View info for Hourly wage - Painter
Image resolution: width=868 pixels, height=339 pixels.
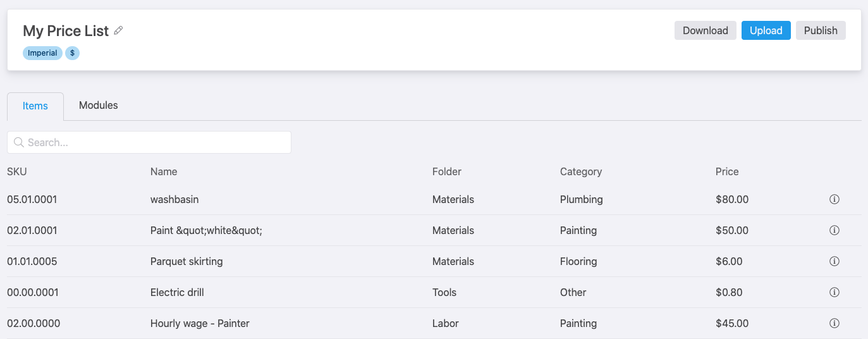pos(834,323)
